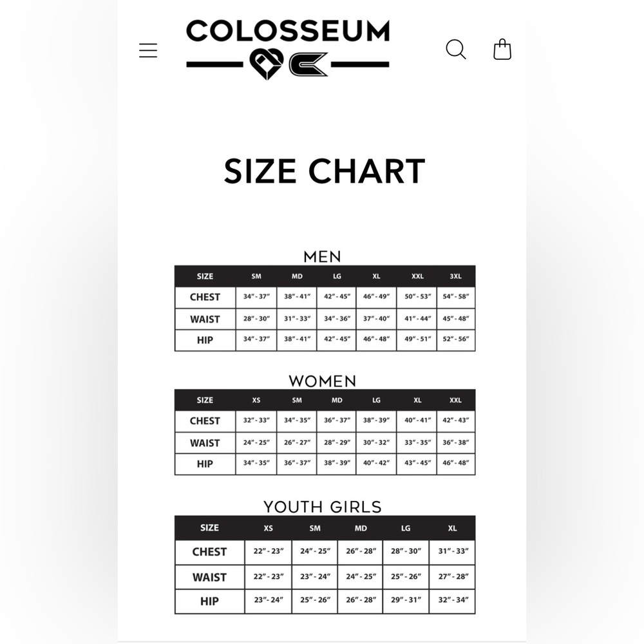
Task: Click Women's MD chest 36"-37" cell
Action: (x=337, y=421)
